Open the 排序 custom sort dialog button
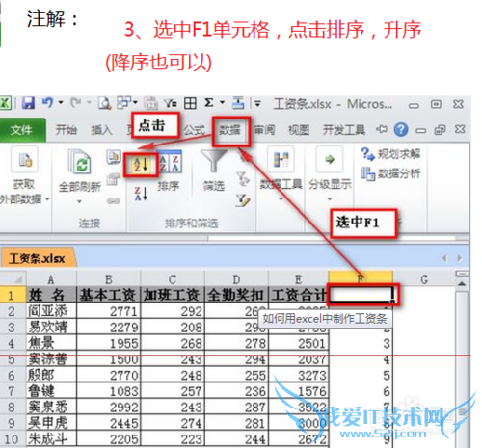This screenshot has width=482, height=448. click(x=169, y=171)
